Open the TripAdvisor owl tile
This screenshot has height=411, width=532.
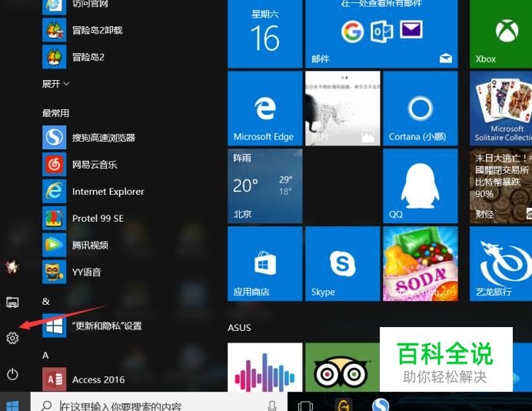[342, 367]
